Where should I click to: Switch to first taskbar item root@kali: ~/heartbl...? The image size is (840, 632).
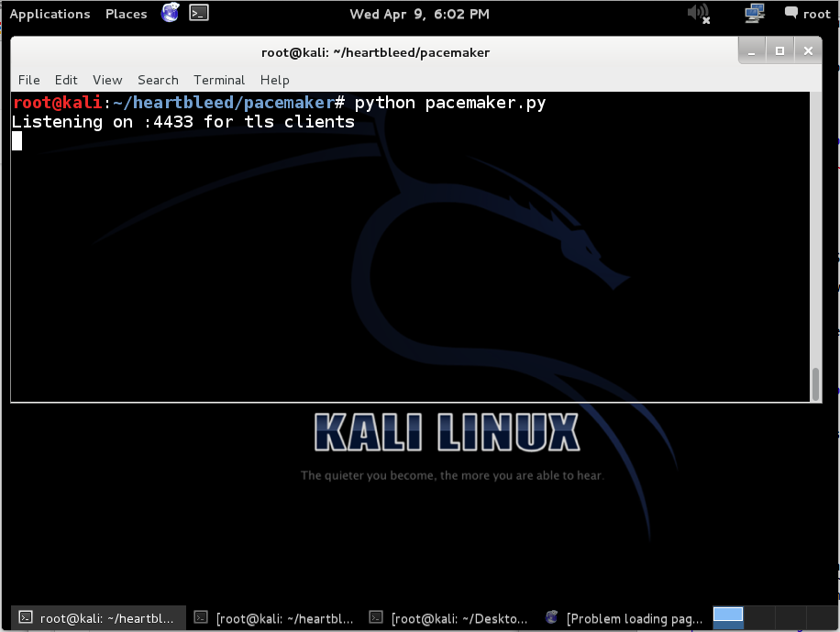pyautogui.click(x=97, y=618)
